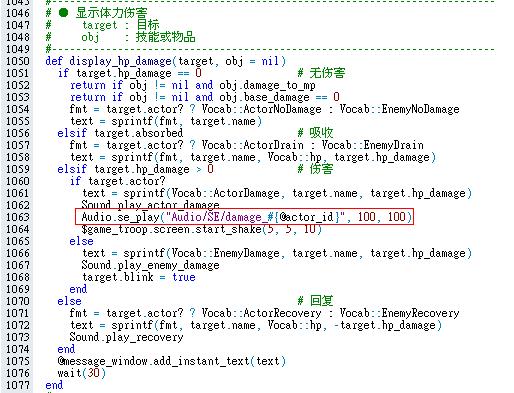This screenshot has height=393, width=514.
Task: Click line number 1077 in the gutter
Action: point(18,385)
